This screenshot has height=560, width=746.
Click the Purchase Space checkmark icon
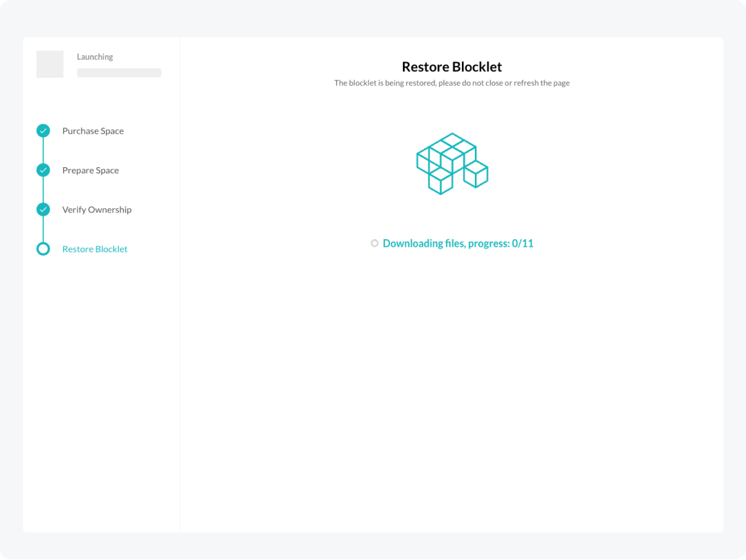point(43,131)
